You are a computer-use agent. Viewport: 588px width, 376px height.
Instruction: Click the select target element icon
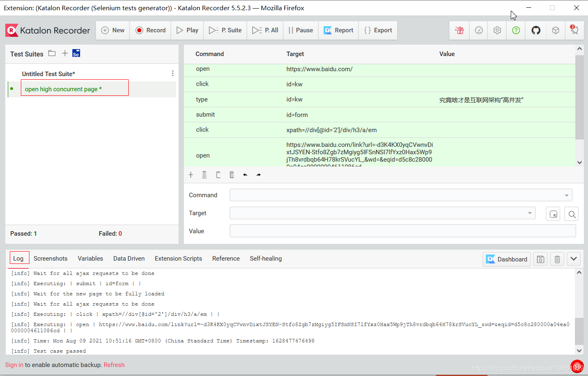point(553,214)
